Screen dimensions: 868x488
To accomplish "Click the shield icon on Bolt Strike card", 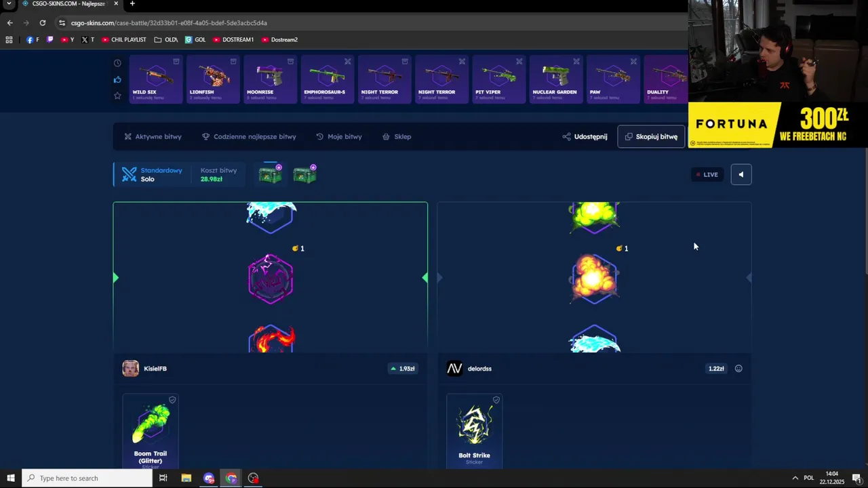I will coord(496,400).
